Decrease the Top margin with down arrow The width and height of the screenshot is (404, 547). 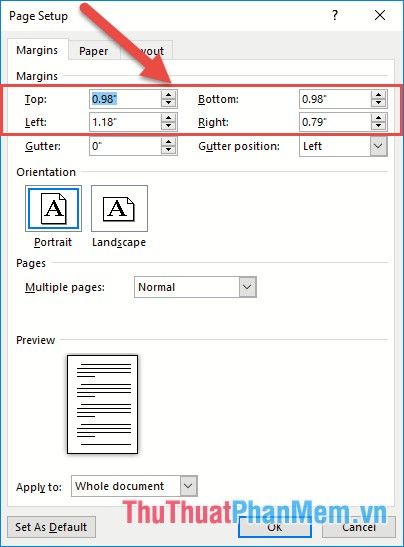click(169, 103)
